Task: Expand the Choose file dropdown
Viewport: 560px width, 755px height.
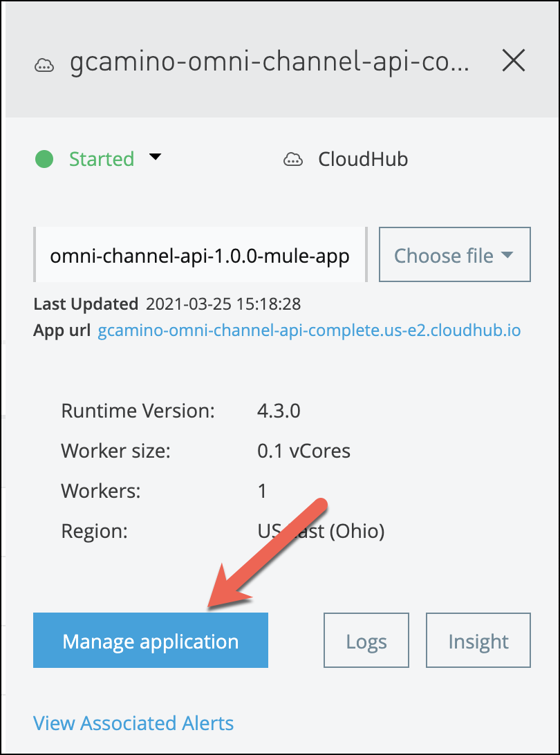Action: click(x=454, y=254)
